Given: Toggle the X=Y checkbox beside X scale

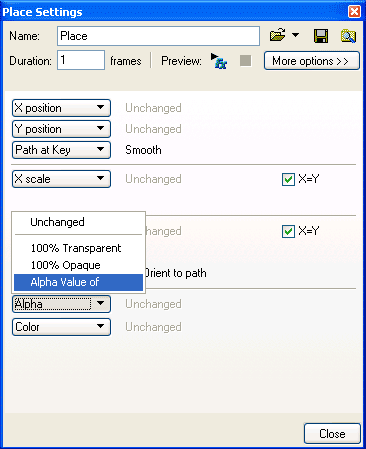Looking at the screenshot, I should point(288,179).
